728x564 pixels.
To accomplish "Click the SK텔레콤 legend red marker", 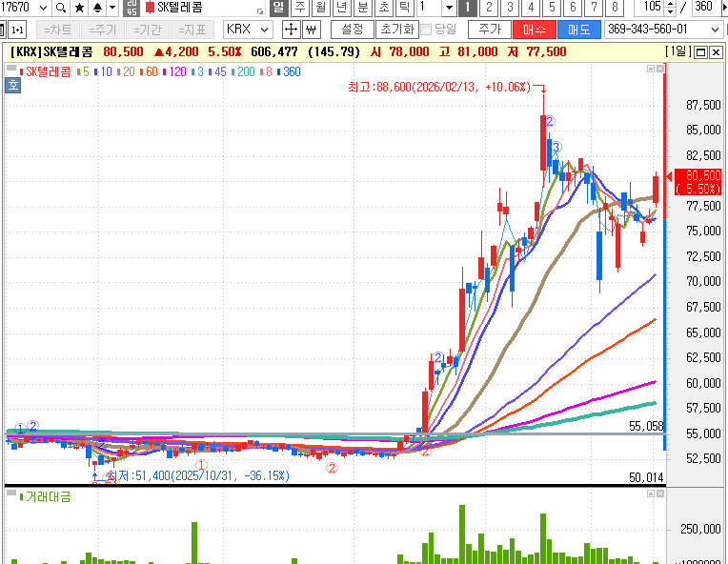I will [x=21, y=72].
